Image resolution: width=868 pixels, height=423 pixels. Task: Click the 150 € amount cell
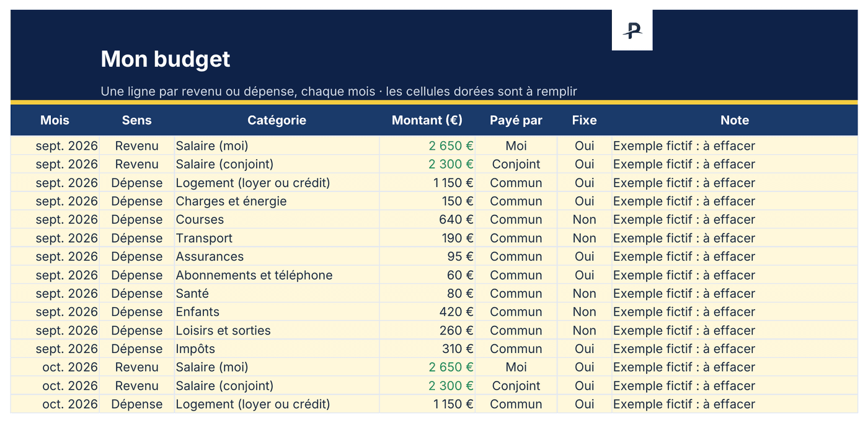pos(427,201)
